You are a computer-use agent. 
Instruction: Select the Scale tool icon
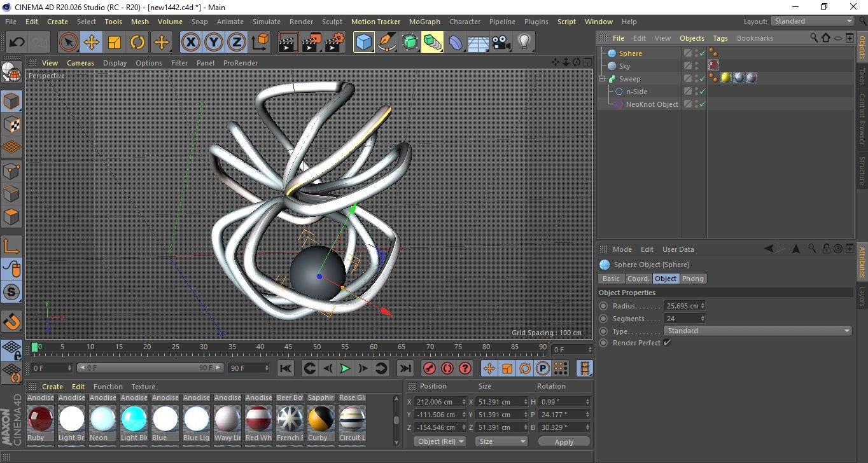click(115, 43)
